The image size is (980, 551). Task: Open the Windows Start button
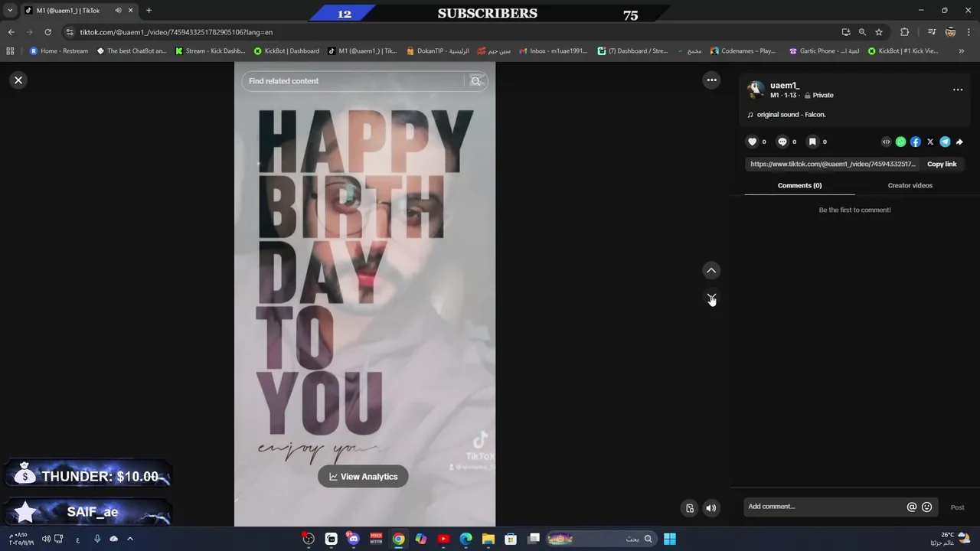pos(670,539)
